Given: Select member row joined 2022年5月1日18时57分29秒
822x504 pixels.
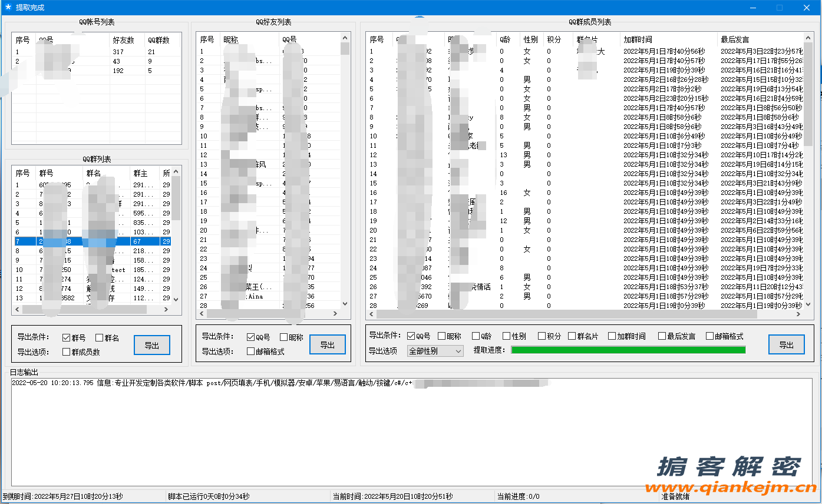Looking at the screenshot, I should pyautogui.click(x=585, y=296).
